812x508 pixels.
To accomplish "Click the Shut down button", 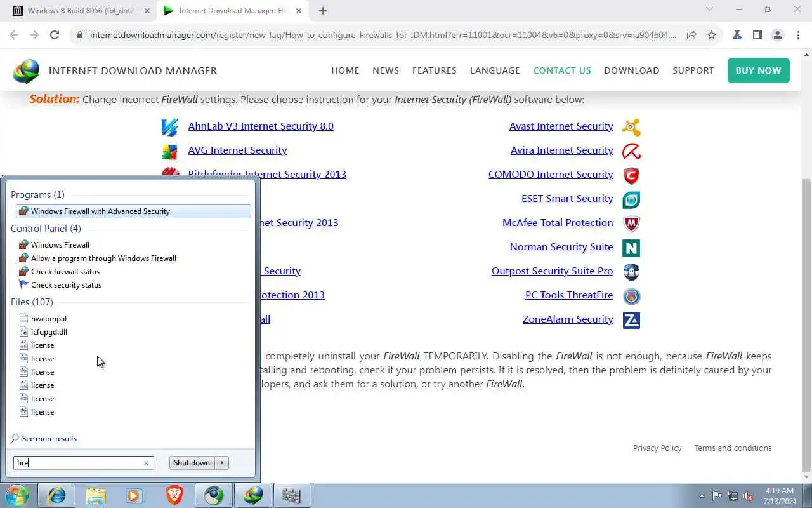I will [192, 463].
